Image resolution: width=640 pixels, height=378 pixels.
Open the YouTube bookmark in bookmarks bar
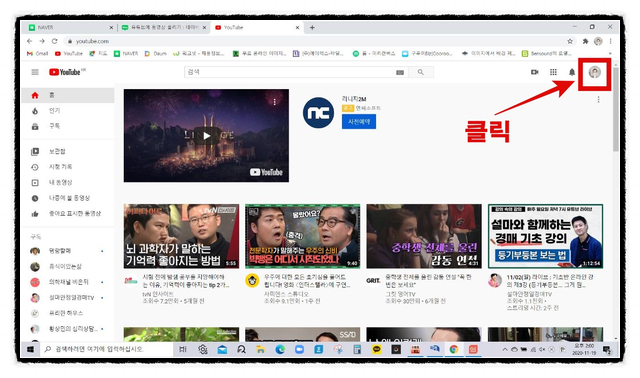[x=69, y=53]
